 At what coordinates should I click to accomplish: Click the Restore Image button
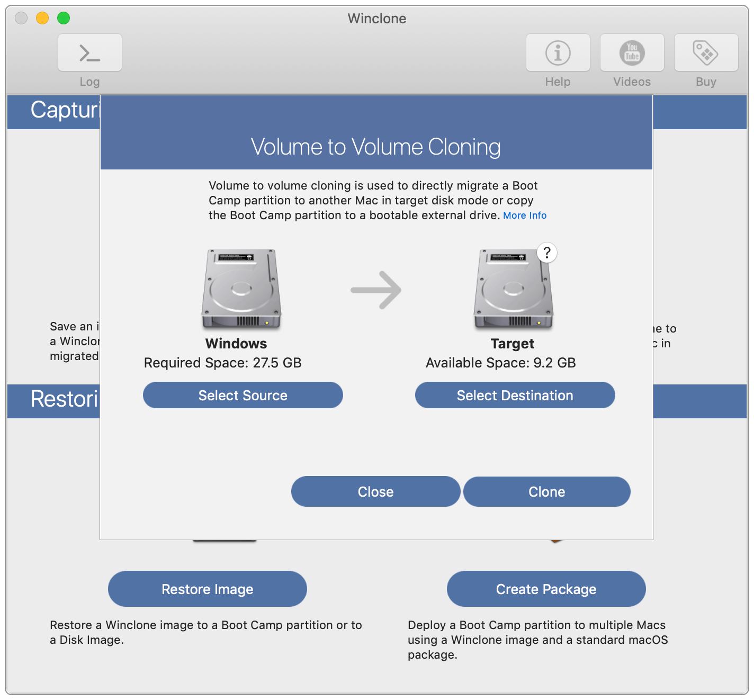click(208, 589)
